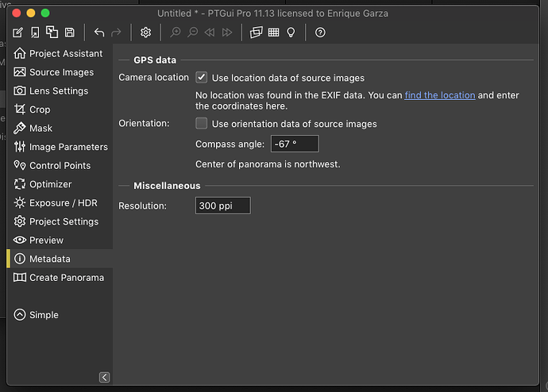Image resolution: width=548 pixels, height=392 pixels.
Task: Open settings via the gear icon
Action: pos(145,33)
